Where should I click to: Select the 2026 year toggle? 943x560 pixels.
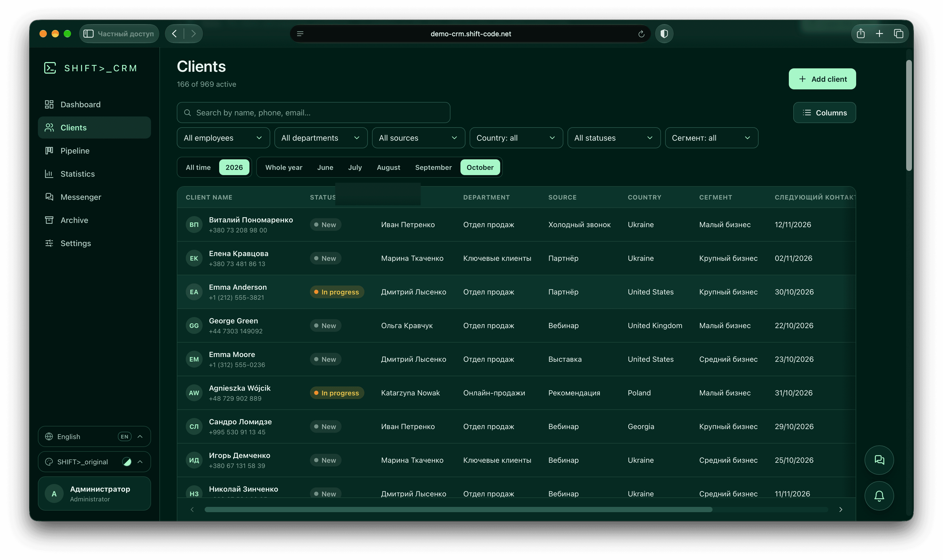tap(234, 167)
